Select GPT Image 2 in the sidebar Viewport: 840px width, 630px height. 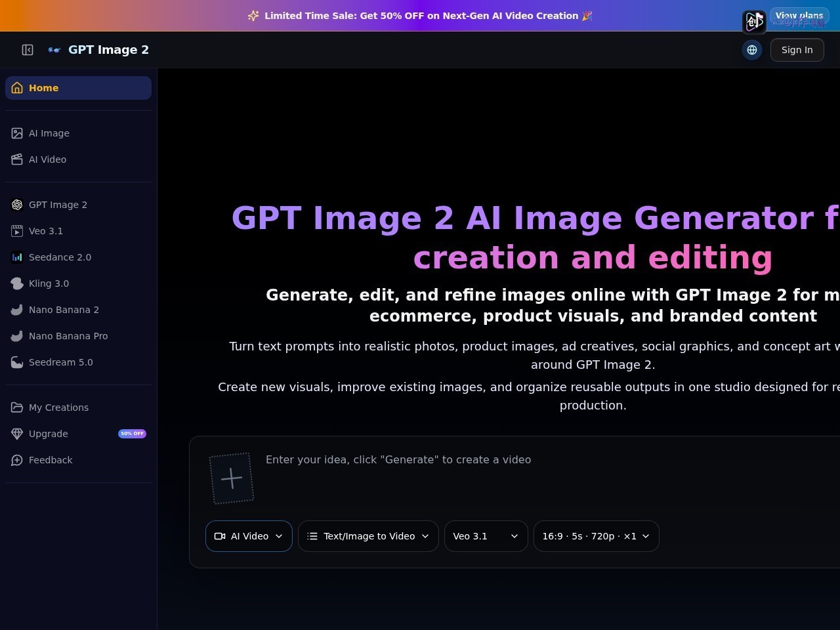tap(78, 205)
